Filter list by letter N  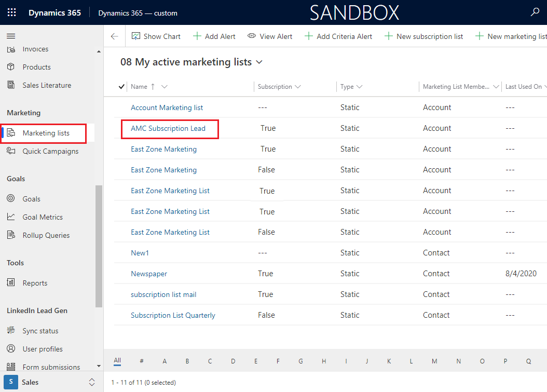click(459, 361)
